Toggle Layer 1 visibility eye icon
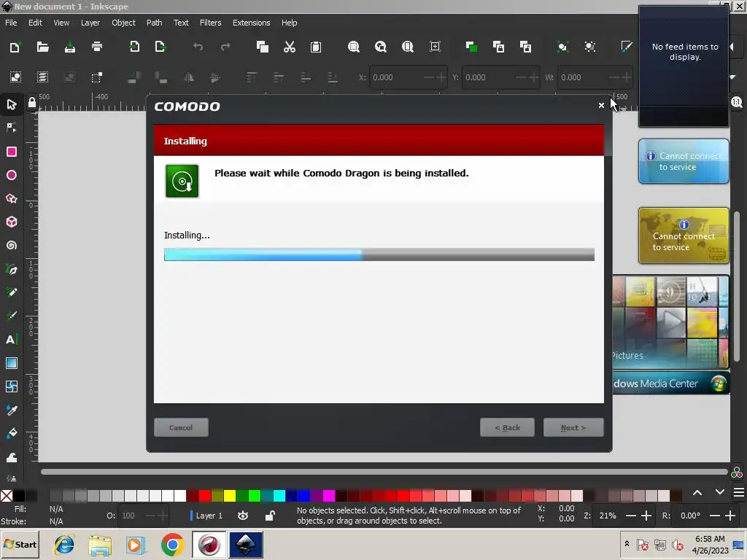Image resolution: width=747 pixels, height=560 pixels. point(243,516)
